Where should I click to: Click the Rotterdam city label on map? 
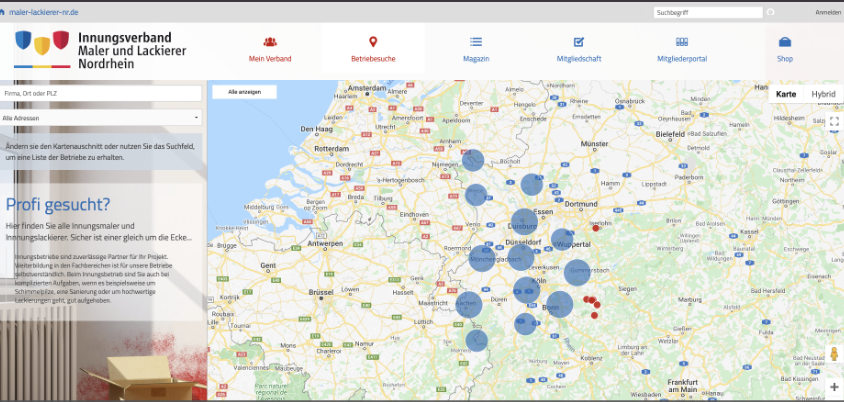(333, 149)
